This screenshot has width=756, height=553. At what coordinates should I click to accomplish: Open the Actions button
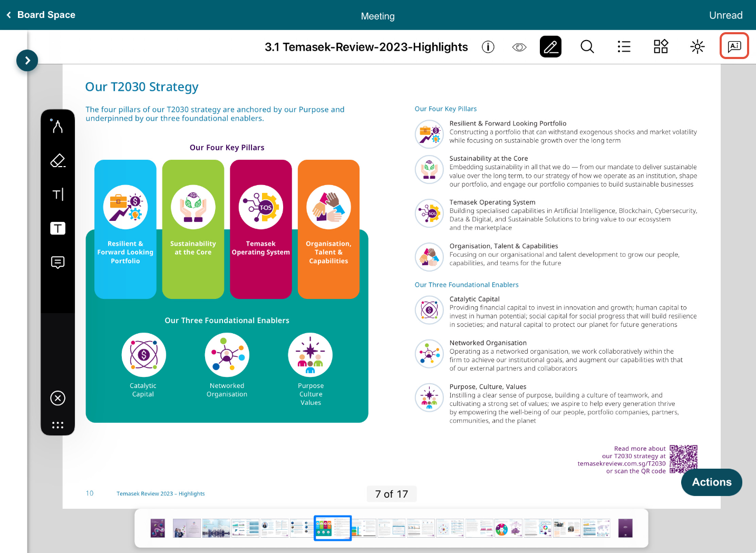tap(712, 482)
